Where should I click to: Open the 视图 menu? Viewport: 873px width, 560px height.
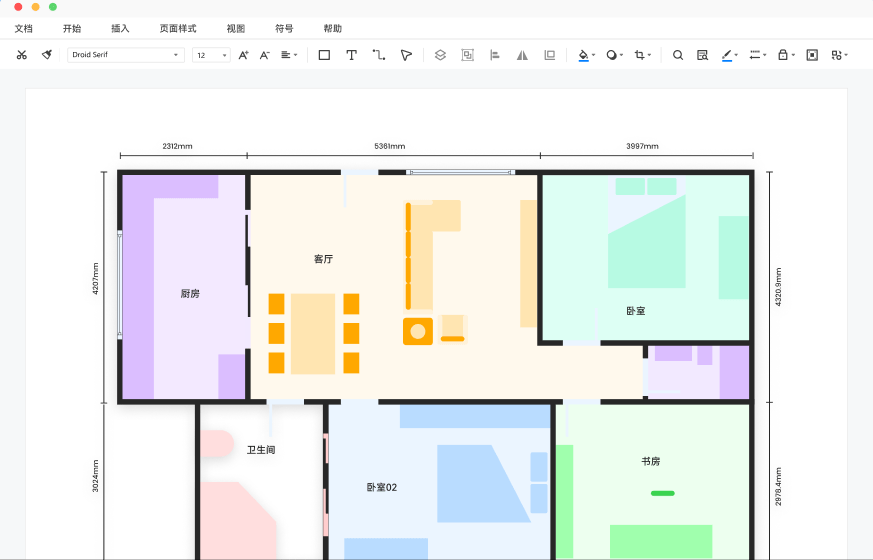[x=236, y=28]
